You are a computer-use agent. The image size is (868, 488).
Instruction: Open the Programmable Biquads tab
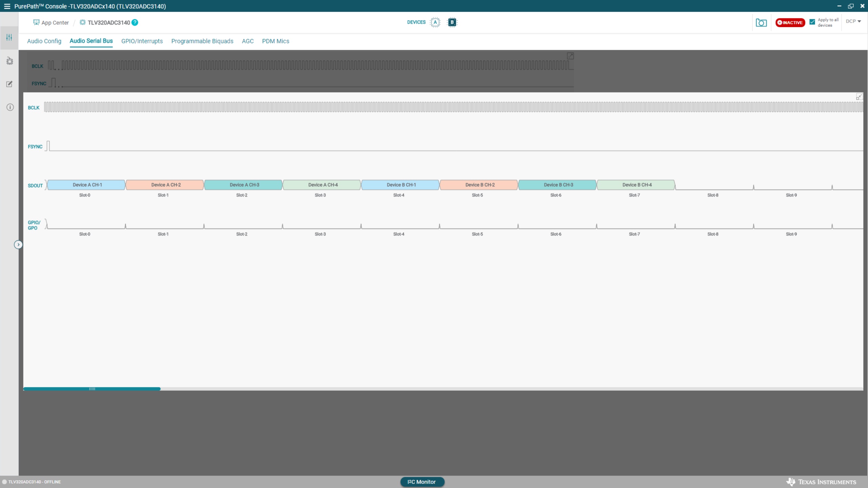[x=202, y=41]
